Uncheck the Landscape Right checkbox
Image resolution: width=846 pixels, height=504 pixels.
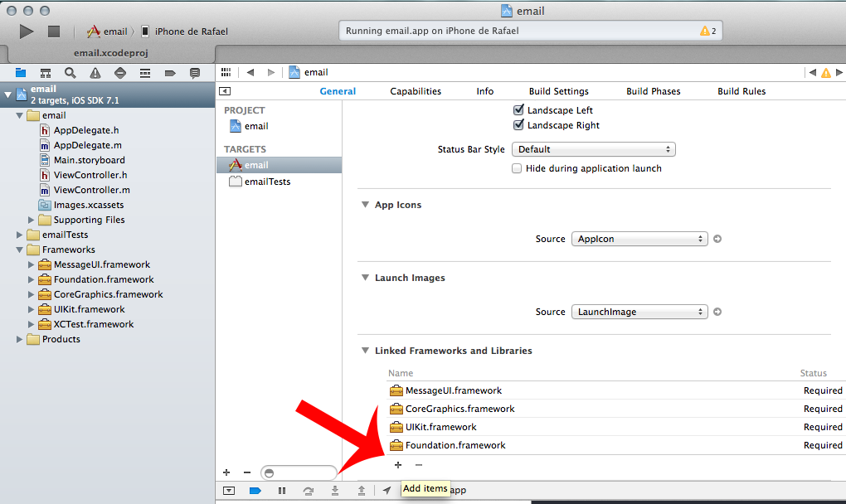519,125
